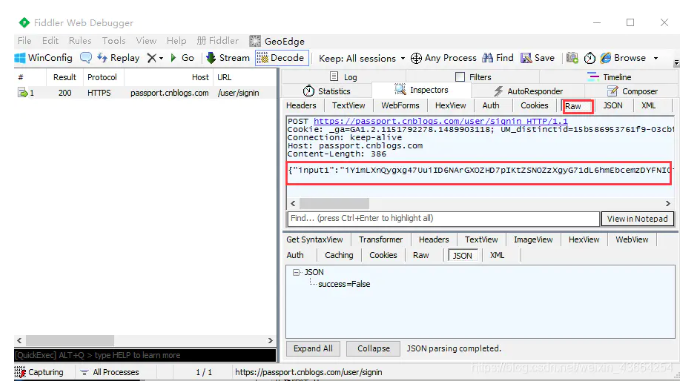Image resolution: width=685 pixels, height=386 pixels.
Task: Click raw request horizontal scrollbar thumb
Action: pyautogui.click(x=334, y=203)
